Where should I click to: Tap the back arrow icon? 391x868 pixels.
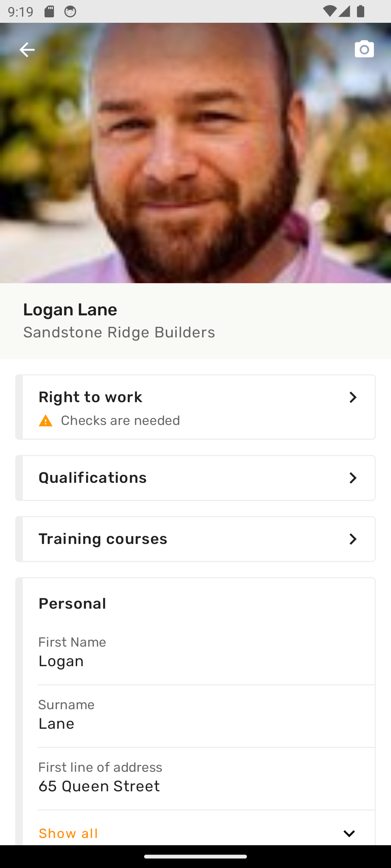click(x=27, y=50)
